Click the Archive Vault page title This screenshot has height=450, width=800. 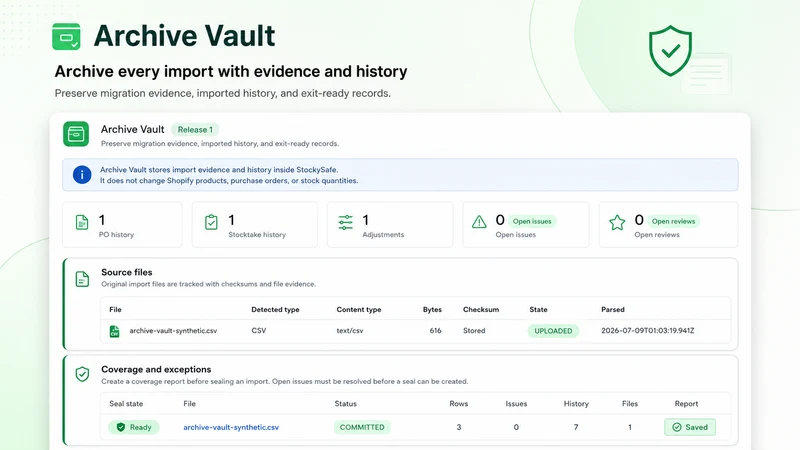click(184, 36)
